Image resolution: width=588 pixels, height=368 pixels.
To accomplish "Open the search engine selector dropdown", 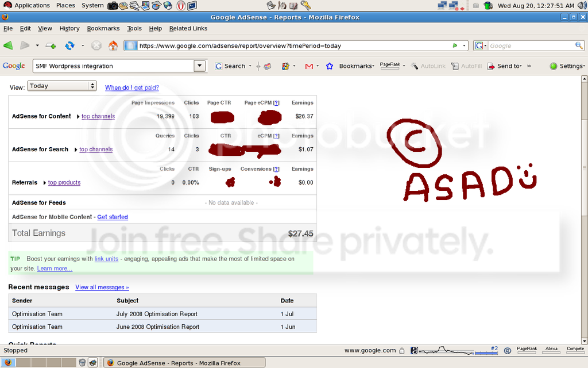I will [481, 46].
